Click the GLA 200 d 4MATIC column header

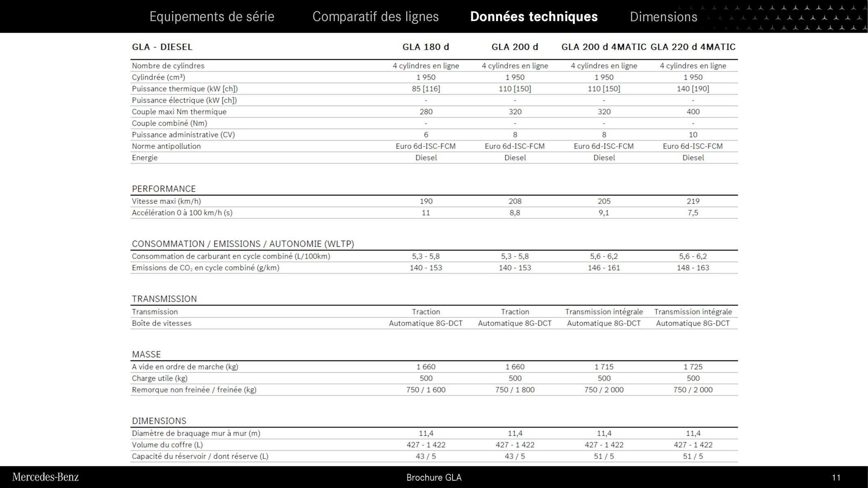click(x=604, y=47)
